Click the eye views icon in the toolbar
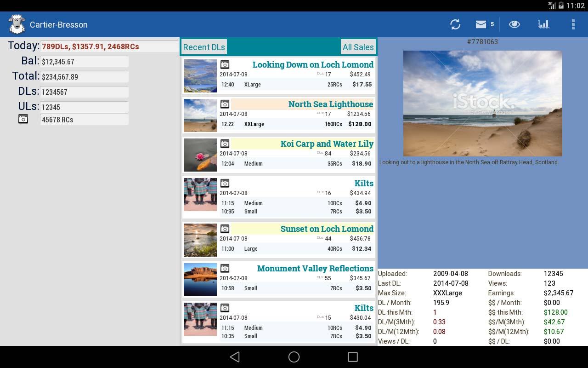 [x=514, y=24]
